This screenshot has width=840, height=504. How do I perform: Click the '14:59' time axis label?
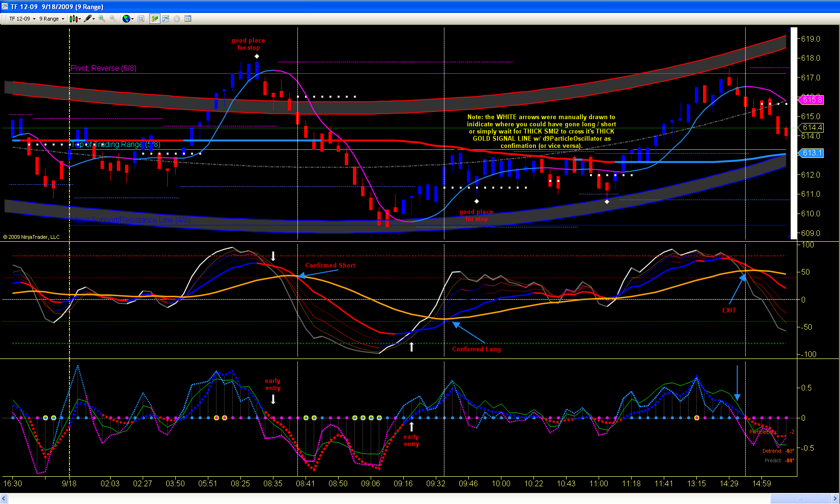coord(761,483)
